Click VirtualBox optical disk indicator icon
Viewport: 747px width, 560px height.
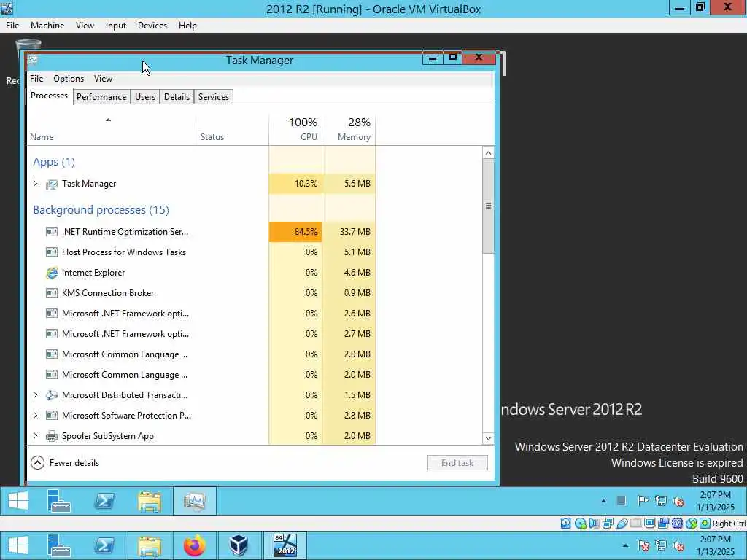click(x=580, y=524)
